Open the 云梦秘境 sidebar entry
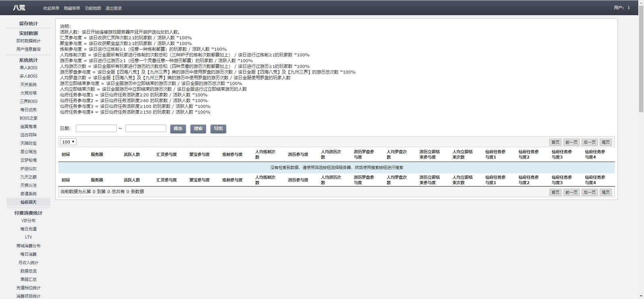 pos(29,160)
